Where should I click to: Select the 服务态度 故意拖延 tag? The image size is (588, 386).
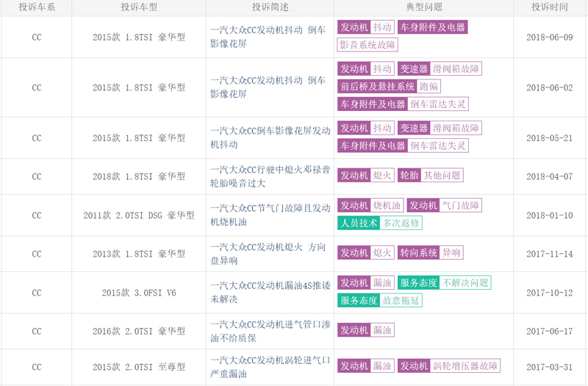380,300
